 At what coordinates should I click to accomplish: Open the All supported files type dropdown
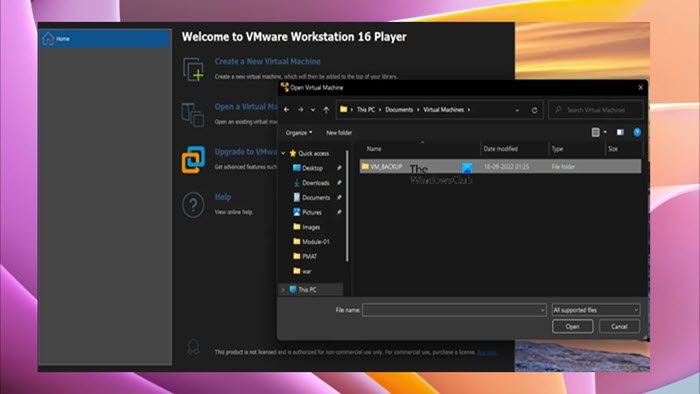(596, 310)
